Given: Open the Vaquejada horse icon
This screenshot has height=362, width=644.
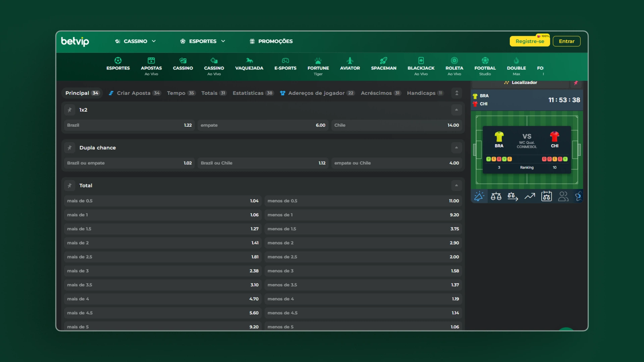Looking at the screenshot, I should pyautogui.click(x=249, y=61).
